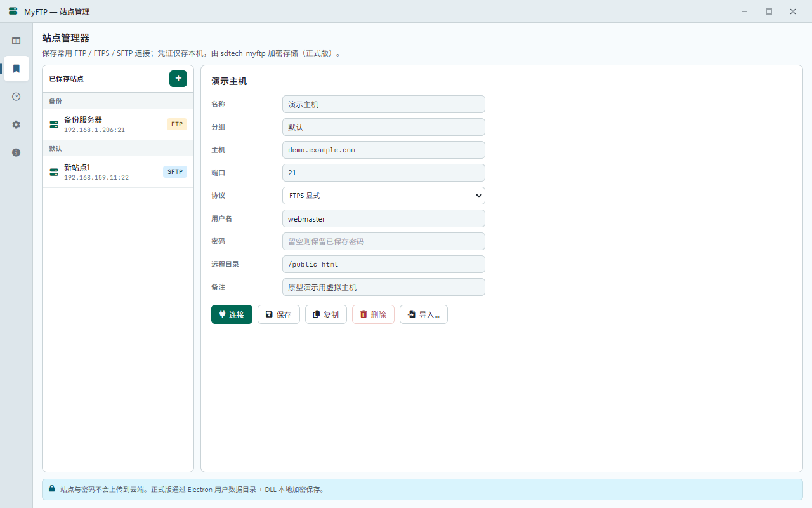Select saved site 新站点1
Image resolution: width=812 pixels, height=508 pixels.
point(118,172)
